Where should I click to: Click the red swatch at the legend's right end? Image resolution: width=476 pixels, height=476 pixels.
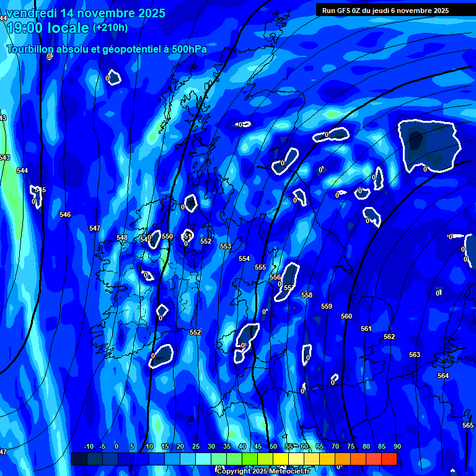click(x=389, y=459)
